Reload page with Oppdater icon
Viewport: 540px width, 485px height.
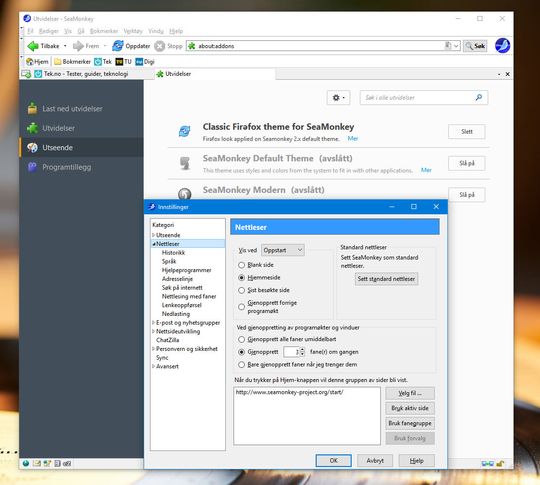point(118,46)
